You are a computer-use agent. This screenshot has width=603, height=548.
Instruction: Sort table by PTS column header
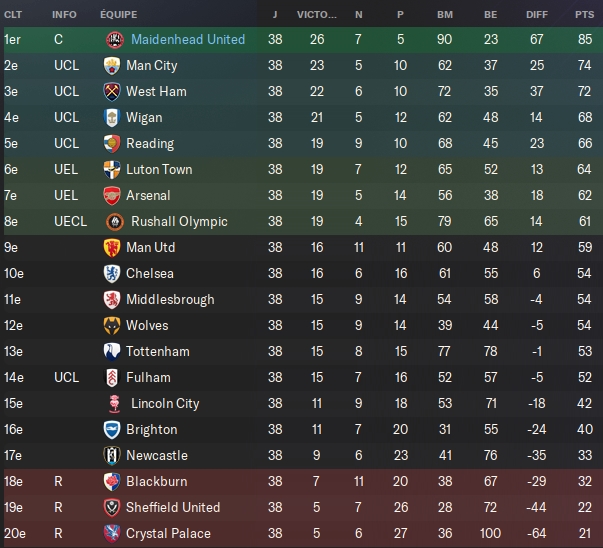pos(585,15)
